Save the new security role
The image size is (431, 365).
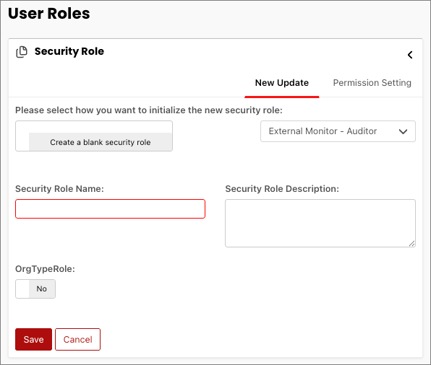[x=33, y=339]
